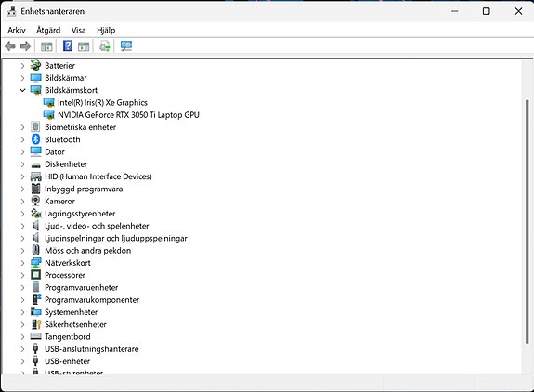Open the blue question mark Help icon
Viewport: 534px width, 392px height.
[68, 46]
